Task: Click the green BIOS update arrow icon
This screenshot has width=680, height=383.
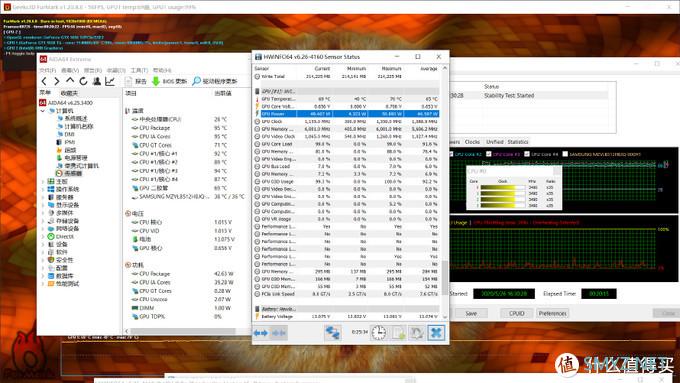Action: coord(156,81)
